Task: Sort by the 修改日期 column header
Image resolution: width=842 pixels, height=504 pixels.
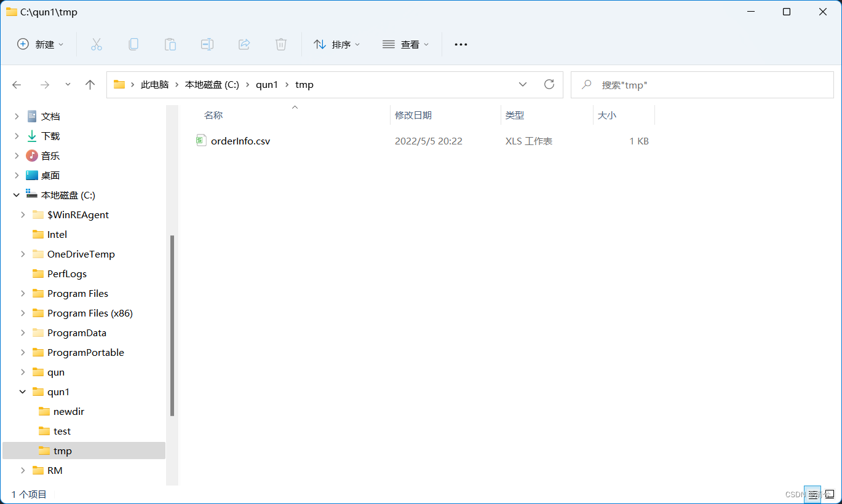Action: pos(413,115)
